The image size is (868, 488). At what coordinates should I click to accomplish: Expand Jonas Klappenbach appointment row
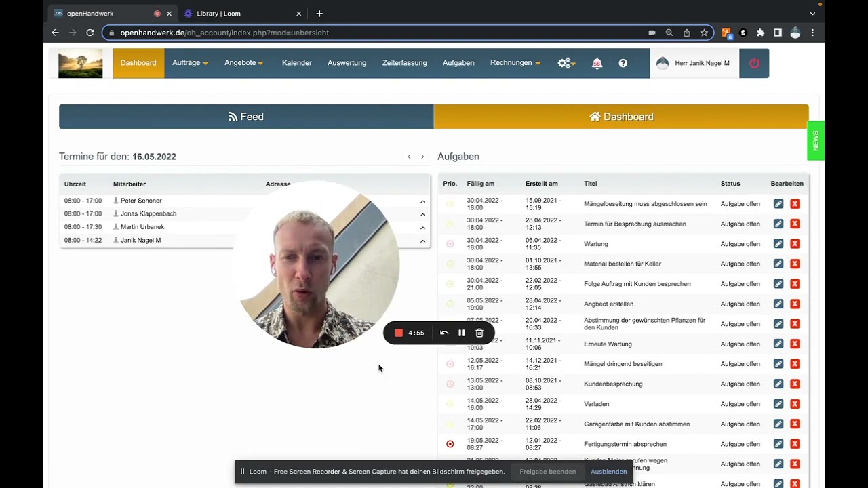[422, 214]
